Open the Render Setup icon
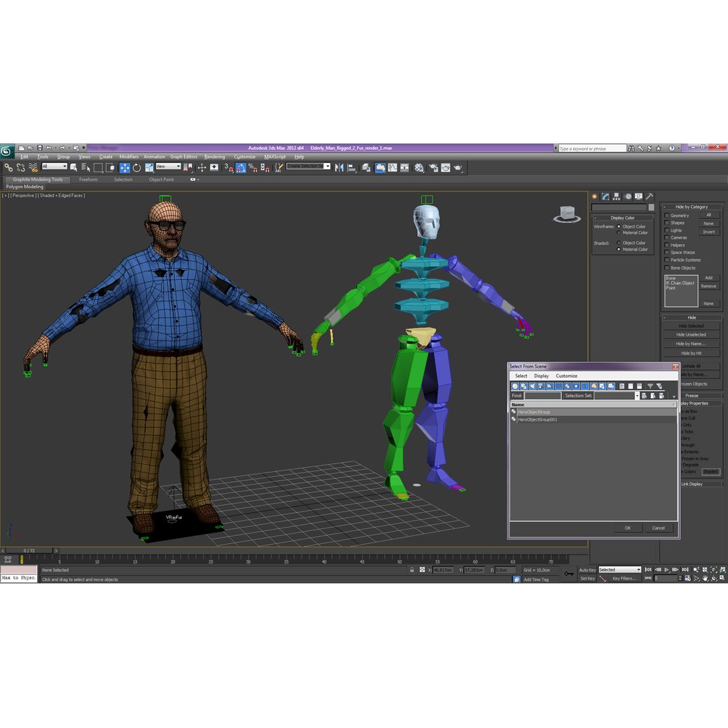Viewport: 728px width, 728px height. click(433, 168)
